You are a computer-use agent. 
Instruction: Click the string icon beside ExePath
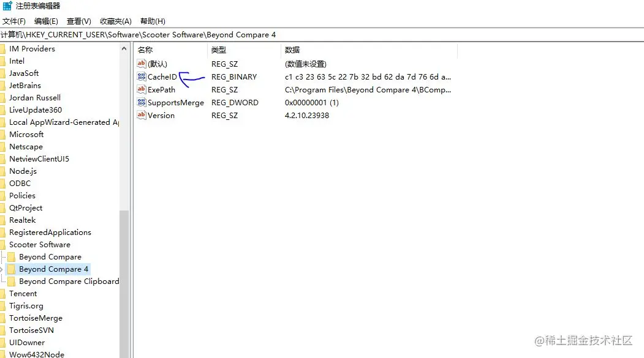point(142,89)
